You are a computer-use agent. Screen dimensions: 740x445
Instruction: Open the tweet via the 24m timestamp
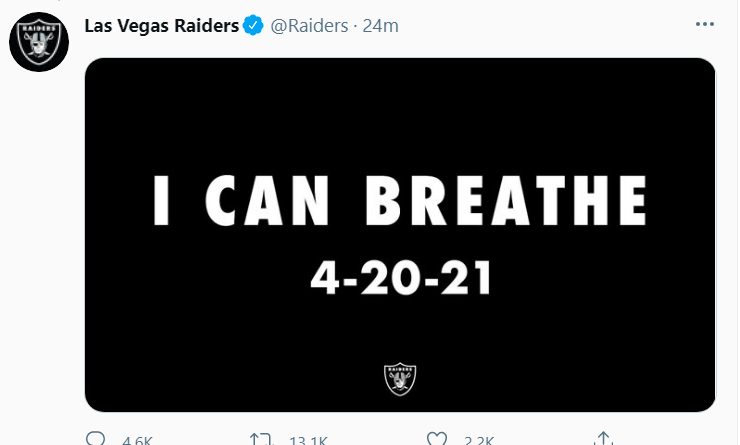tap(380, 26)
